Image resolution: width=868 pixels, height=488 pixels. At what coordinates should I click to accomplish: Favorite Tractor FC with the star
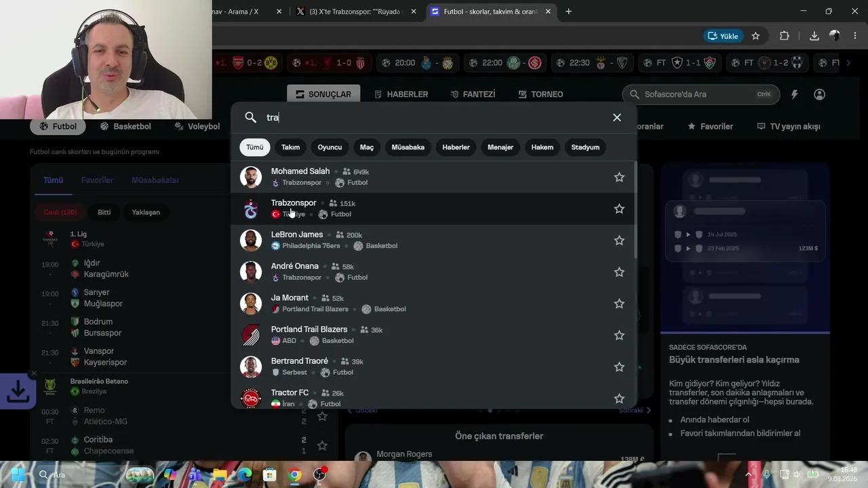pos(619,399)
